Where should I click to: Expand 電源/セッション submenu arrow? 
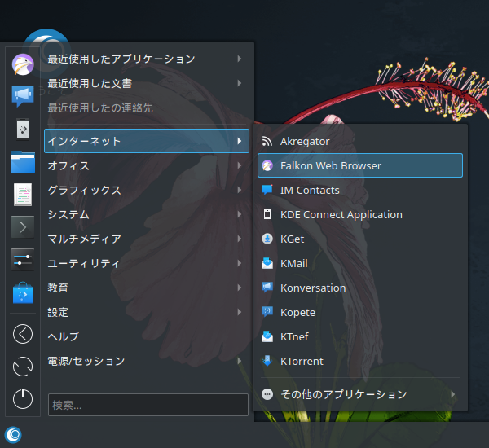(x=239, y=361)
